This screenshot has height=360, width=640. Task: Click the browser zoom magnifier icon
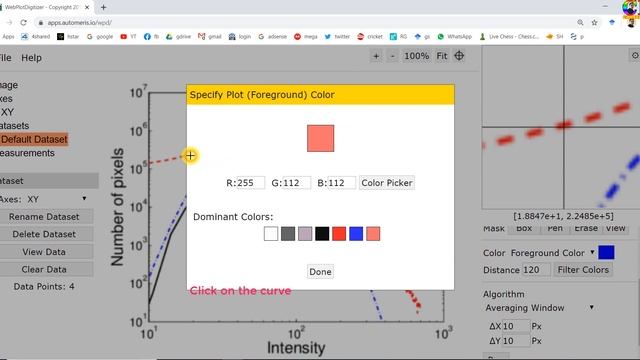click(x=580, y=23)
